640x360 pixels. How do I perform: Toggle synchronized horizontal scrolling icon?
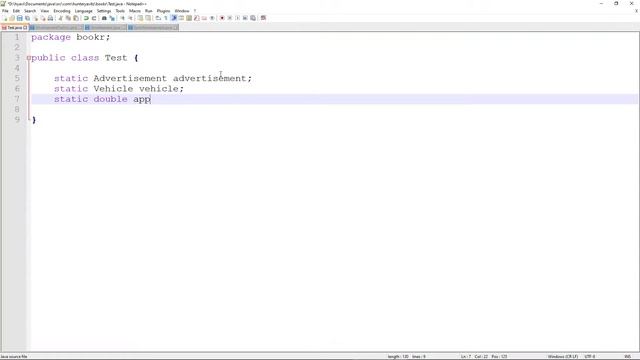[x=148, y=18]
